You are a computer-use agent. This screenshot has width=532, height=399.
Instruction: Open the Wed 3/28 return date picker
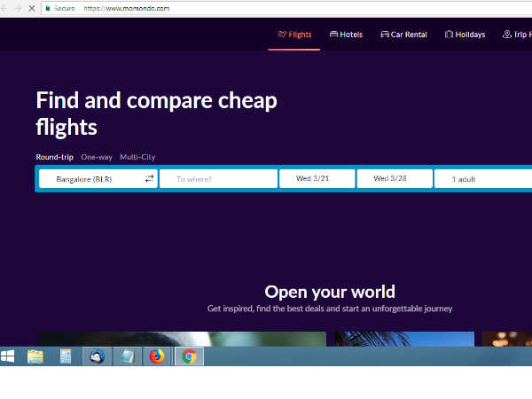(395, 178)
